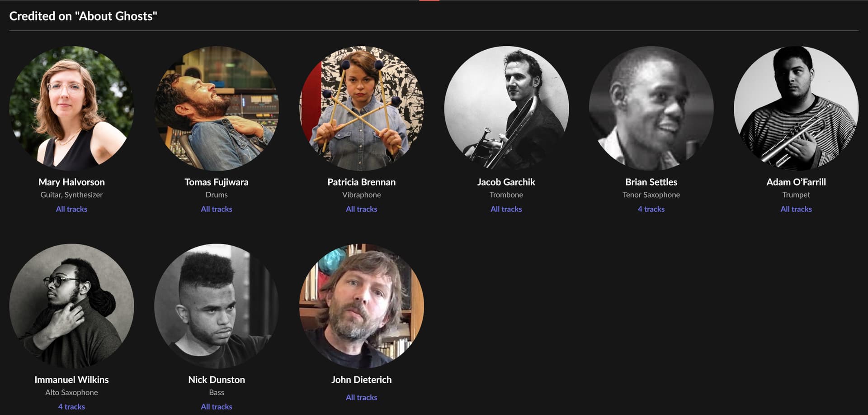The image size is (868, 415).
Task: Open the Mary Halvorson name link
Action: coord(71,182)
